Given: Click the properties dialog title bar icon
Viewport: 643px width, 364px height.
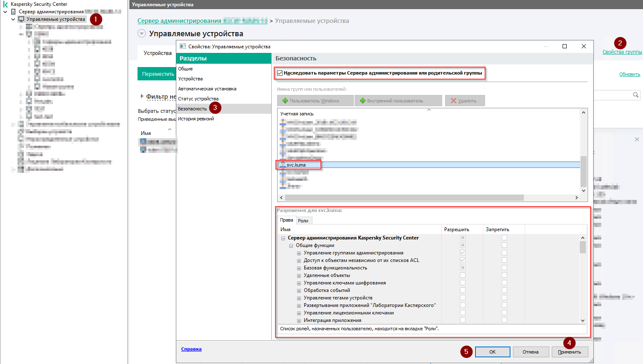Looking at the screenshot, I should click(x=183, y=46).
